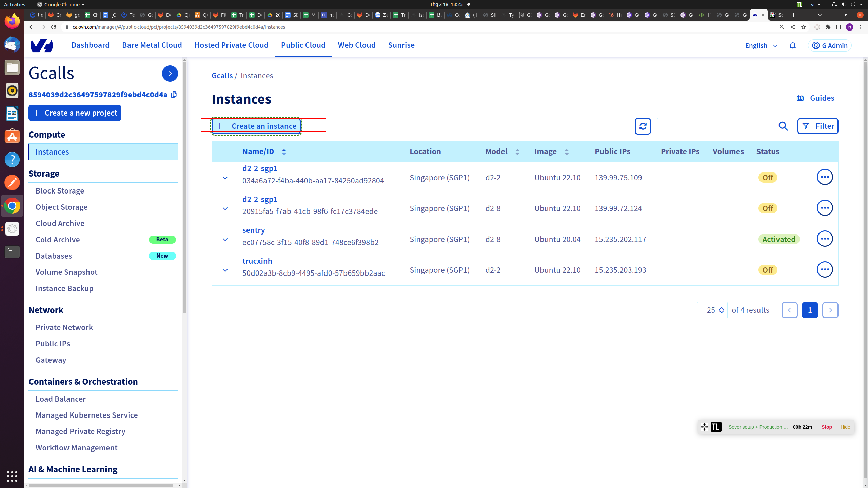Copy the project ID with the clipboard icon

click(174, 95)
